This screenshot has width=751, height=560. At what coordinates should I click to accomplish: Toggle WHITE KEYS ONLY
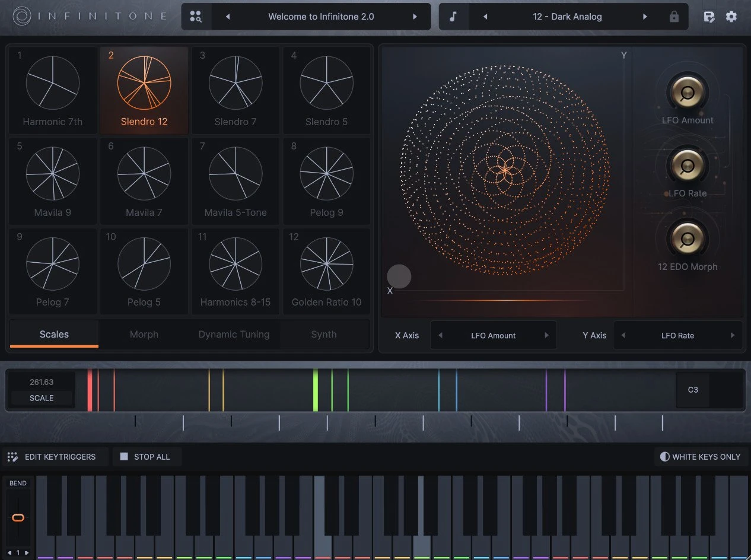(x=701, y=457)
